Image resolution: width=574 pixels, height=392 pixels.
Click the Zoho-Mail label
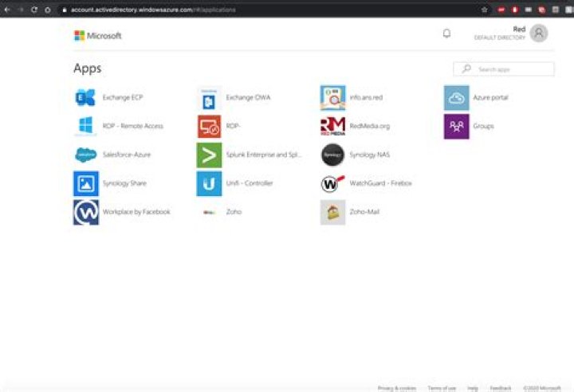click(364, 212)
